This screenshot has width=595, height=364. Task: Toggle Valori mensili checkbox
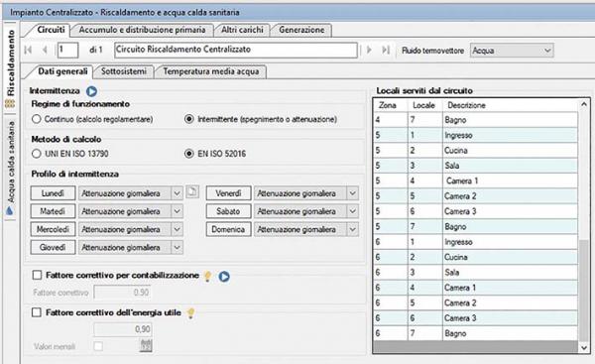pyautogui.click(x=98, y=346)
